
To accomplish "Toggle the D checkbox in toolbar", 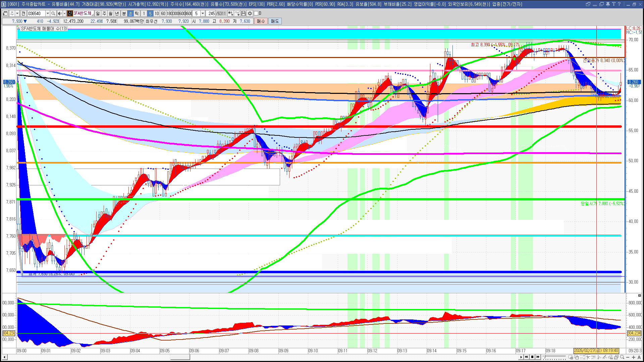I will click(x=256, y=13).
